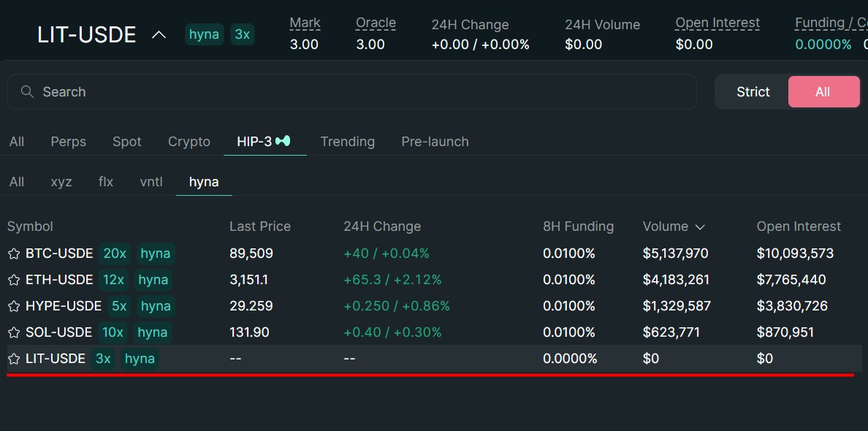Select the HYPE-USDE symbol row
The height and width of the screenshot is (431, 868).
[435, 307]
